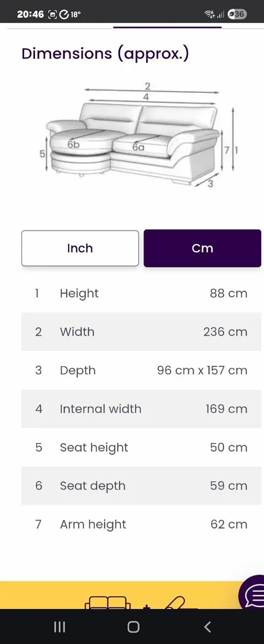The height and width of the screenshot is (644, 264).
Task: Select the Seat height row
Action: pos(141,448)
